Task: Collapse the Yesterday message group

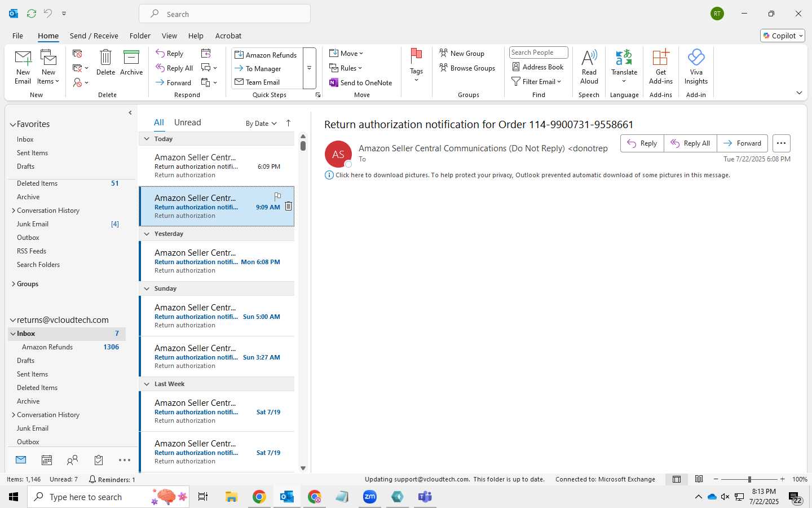Action: [x=147, y=234]
